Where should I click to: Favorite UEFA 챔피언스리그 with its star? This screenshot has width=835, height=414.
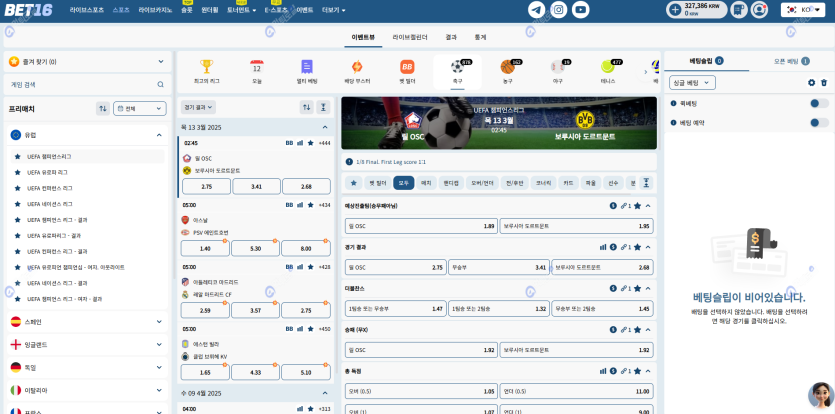18,157
